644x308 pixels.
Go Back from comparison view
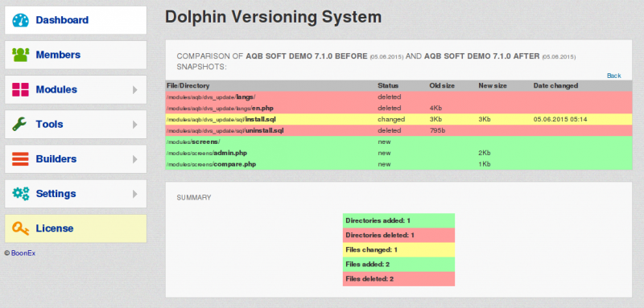614,76
